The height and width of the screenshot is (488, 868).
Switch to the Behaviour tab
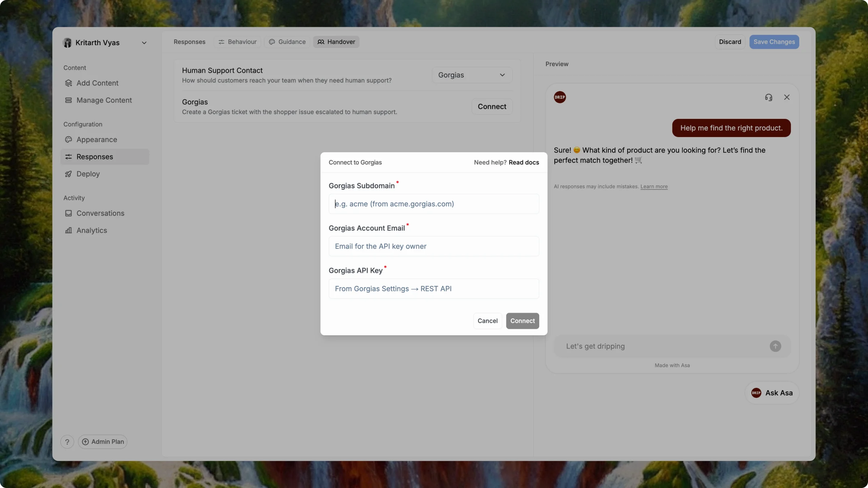point(237,42)
